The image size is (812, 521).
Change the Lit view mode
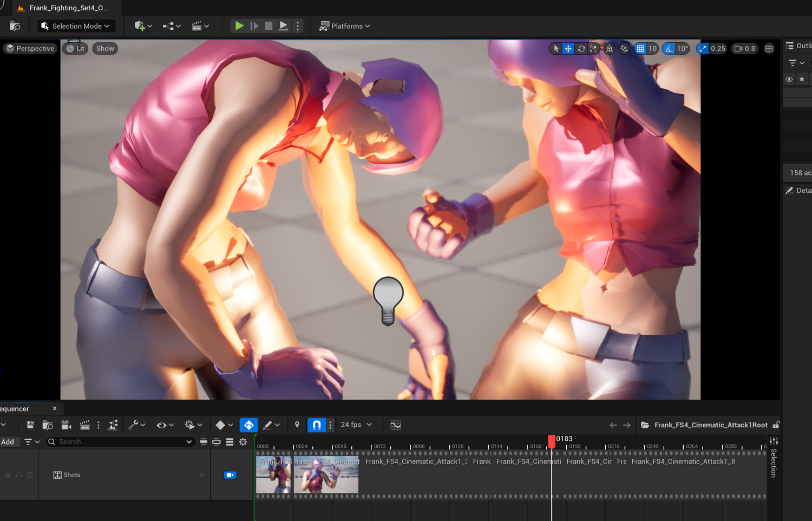[75, 49]
